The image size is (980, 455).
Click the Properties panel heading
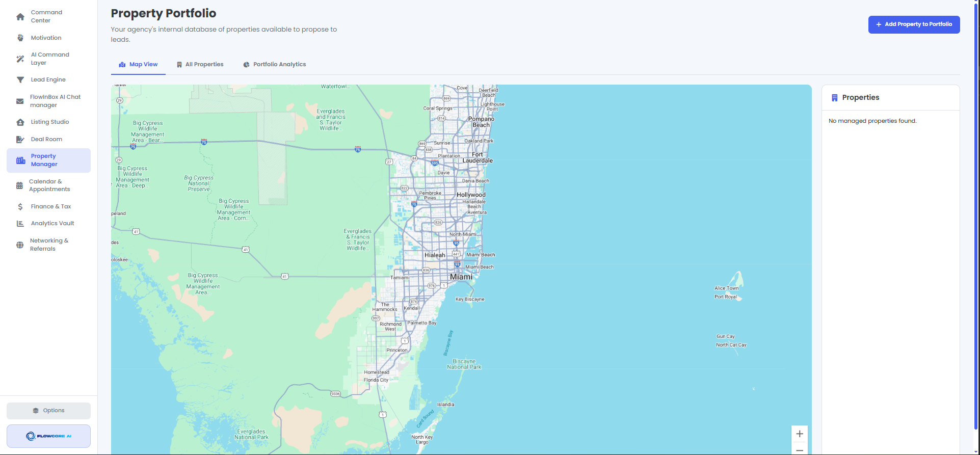tap(861, 98)
